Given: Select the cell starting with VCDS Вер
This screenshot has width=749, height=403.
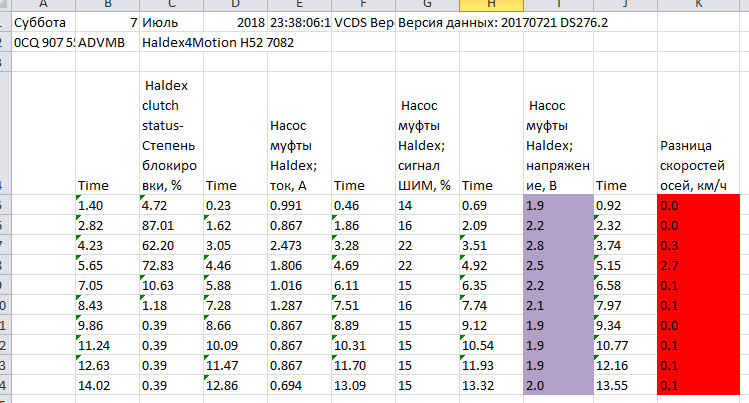Looking at the screenshot, I should click(x=364, y=22).
